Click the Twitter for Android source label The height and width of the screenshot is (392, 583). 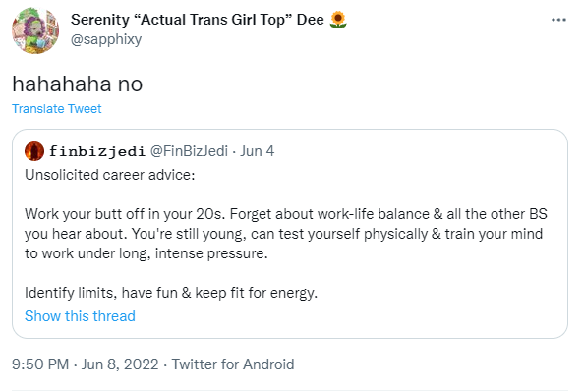tap(233, 364)
